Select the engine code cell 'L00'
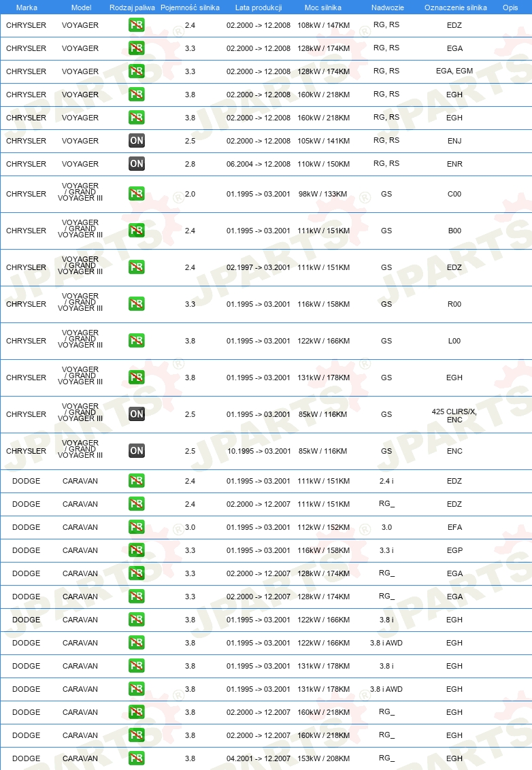Screen dimensions: 532x770 tap(454, 341)
